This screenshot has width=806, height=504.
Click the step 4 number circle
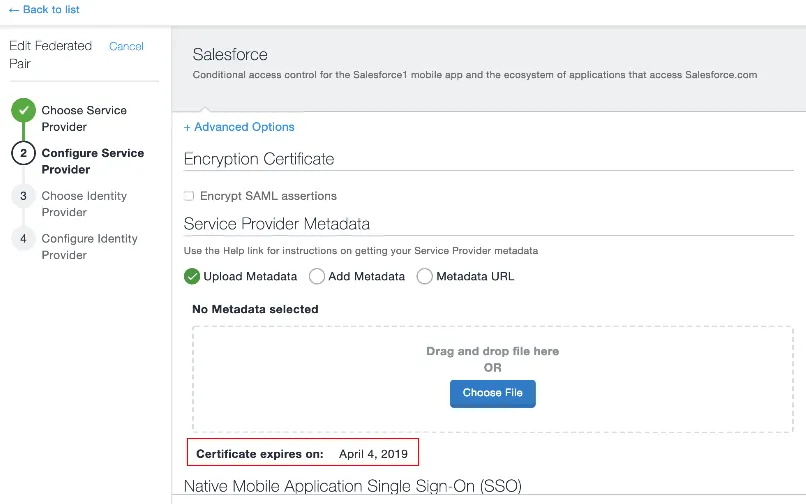pyautogui.click(x=23, y=239)
